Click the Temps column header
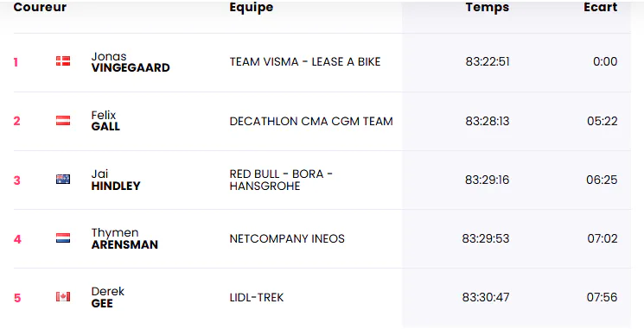 click(488, 8)
